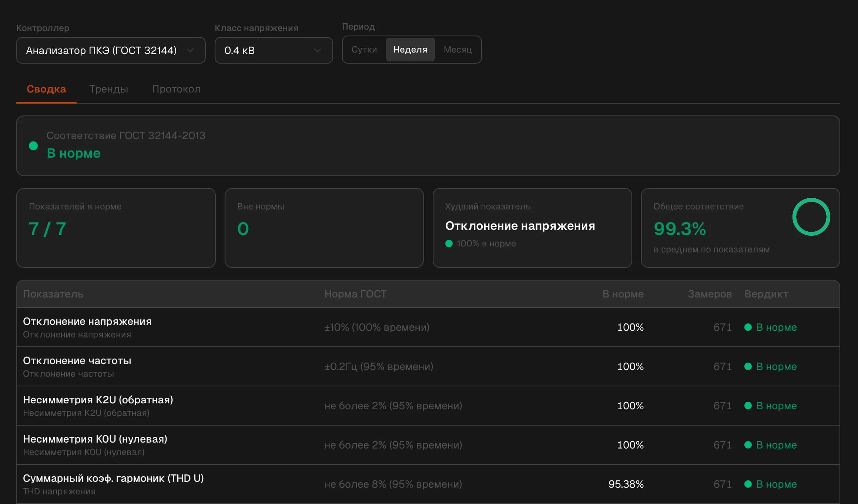Select the Несимметрия K0U (нулевая) row title
The width and height of the screenshot is (858, 504).
(95, 439)
